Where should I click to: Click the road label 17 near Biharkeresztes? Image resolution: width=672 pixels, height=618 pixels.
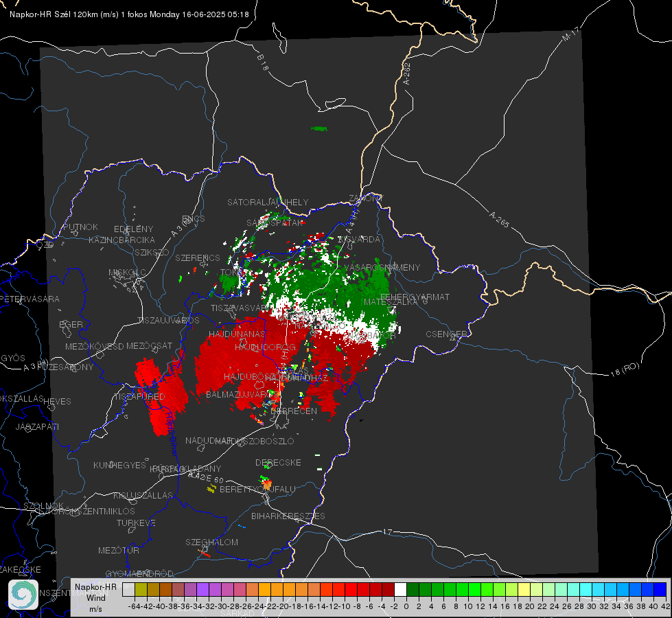387,531
